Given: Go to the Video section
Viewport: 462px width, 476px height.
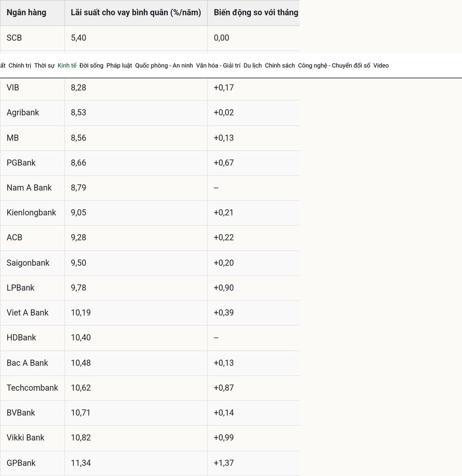Looking at the screenshot, I should coord(381,65).
